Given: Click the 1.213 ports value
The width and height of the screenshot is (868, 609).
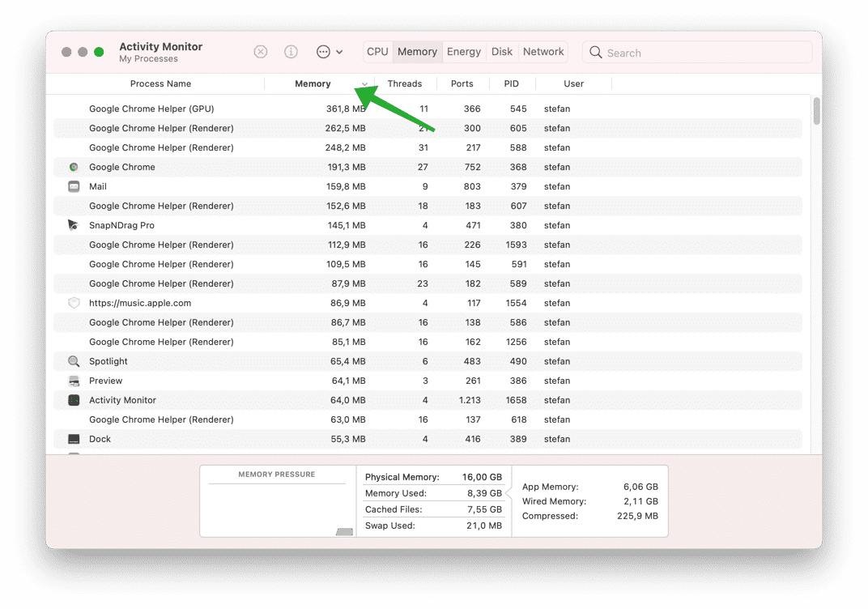Looking at the screenshot, I should (x=470, y=400).
